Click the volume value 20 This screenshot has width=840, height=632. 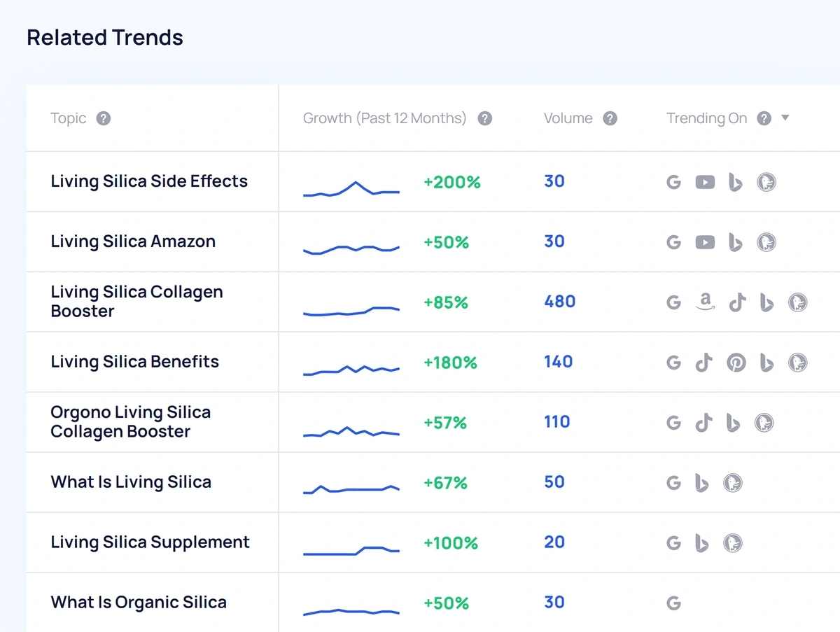pos(554,542)
